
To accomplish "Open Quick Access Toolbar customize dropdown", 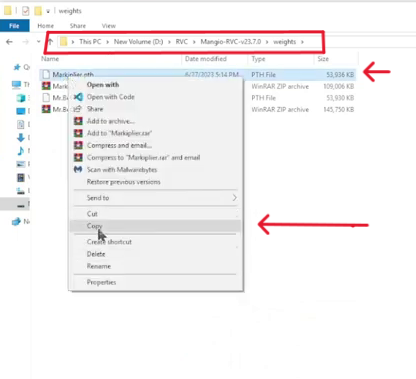I will click(x=48, y=11).
